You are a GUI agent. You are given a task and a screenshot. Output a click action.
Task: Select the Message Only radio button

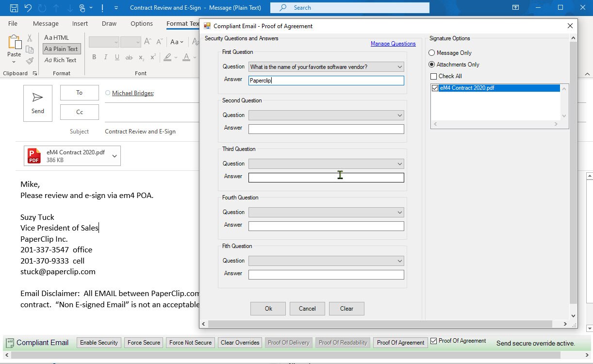(432, 53)
